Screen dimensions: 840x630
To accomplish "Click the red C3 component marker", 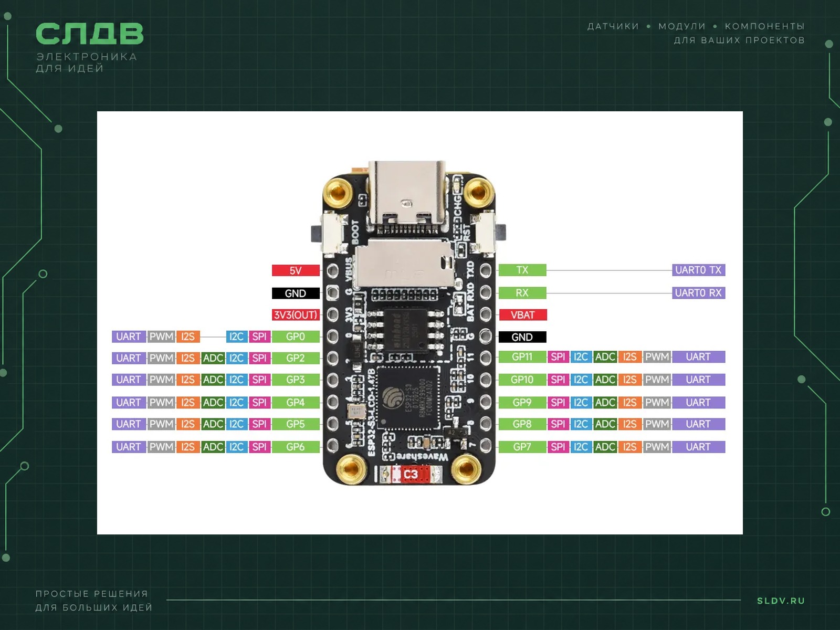I will click(x=411, y=475).
